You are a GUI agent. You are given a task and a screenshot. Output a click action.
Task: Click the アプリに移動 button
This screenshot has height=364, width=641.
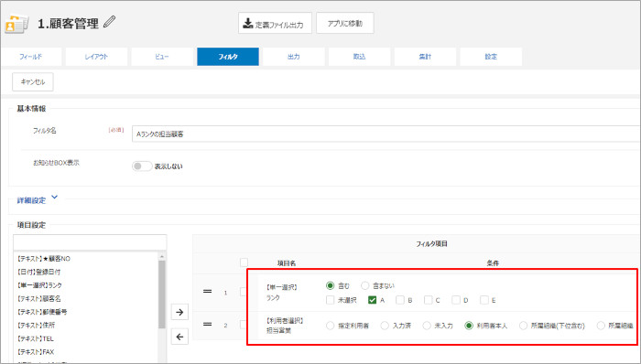pyautogui.click(x=345, y=23)
